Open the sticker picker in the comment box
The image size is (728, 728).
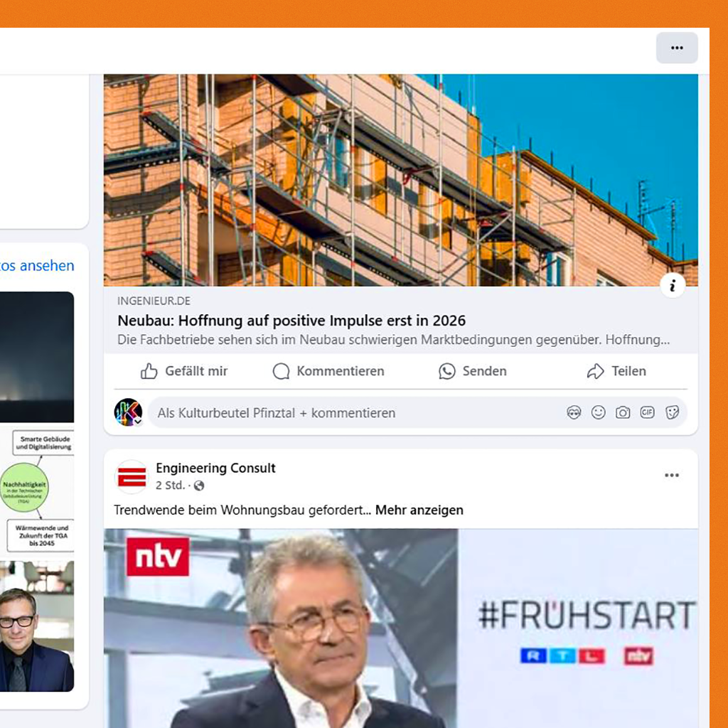[672, 412]
